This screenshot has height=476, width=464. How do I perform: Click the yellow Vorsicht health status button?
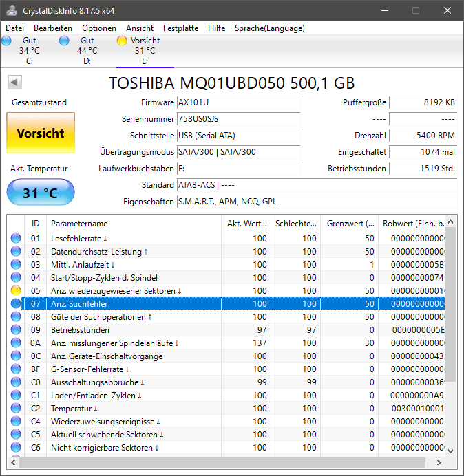tap(41, 133)
